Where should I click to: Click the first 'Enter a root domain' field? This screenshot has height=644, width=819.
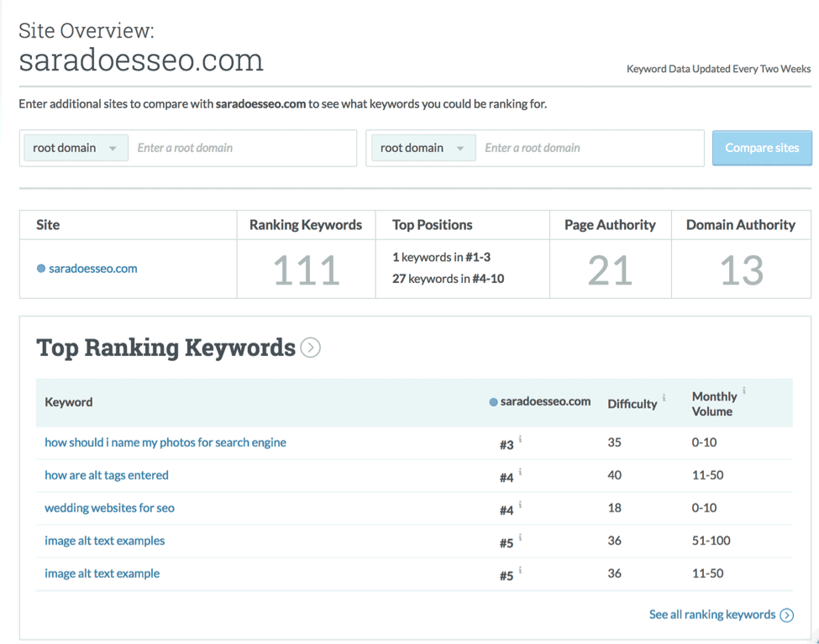pos(242,149)
